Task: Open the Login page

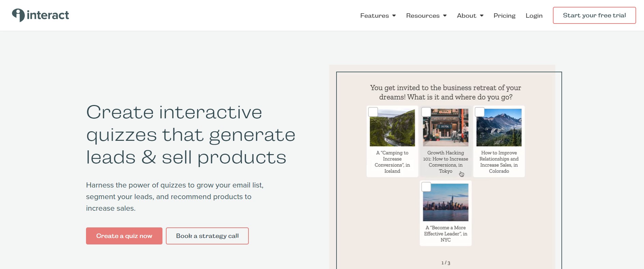Action: pyautogui.click(x=534, y=16)
